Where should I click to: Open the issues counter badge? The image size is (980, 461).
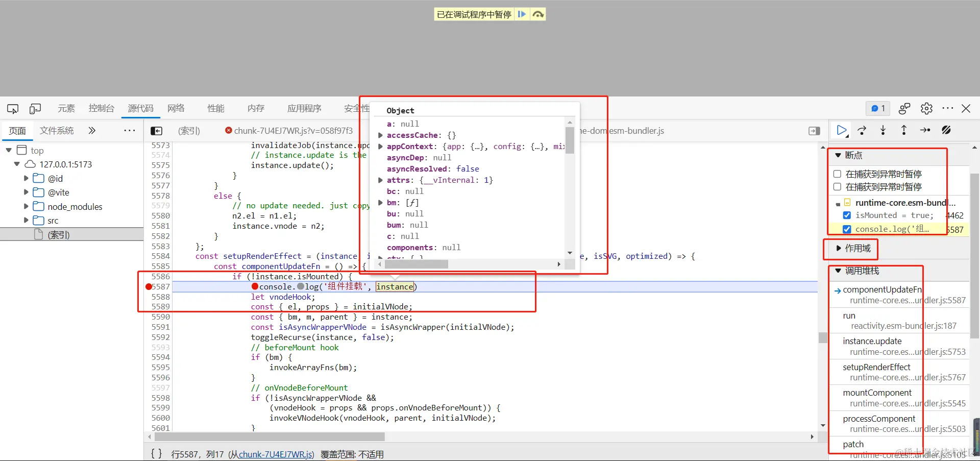(878, 108)
